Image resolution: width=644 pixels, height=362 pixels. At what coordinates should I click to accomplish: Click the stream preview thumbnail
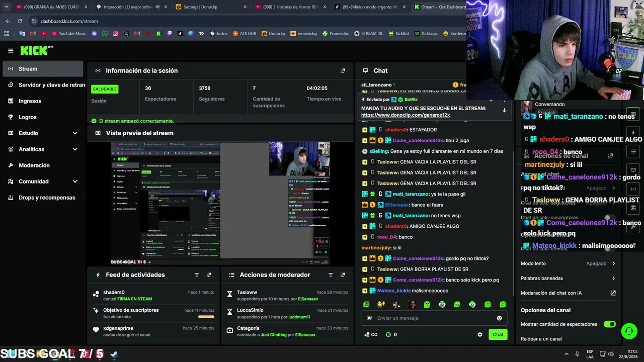point(220,204)
